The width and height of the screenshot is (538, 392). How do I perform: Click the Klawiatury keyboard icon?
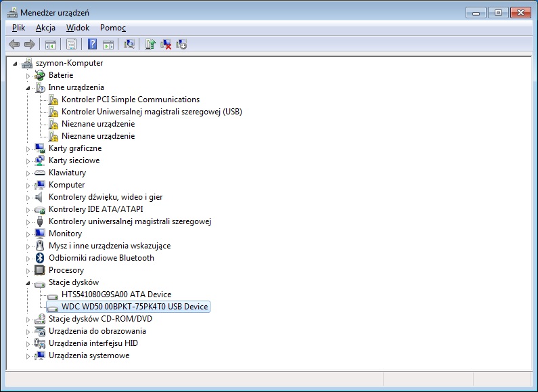pos(40,173)
